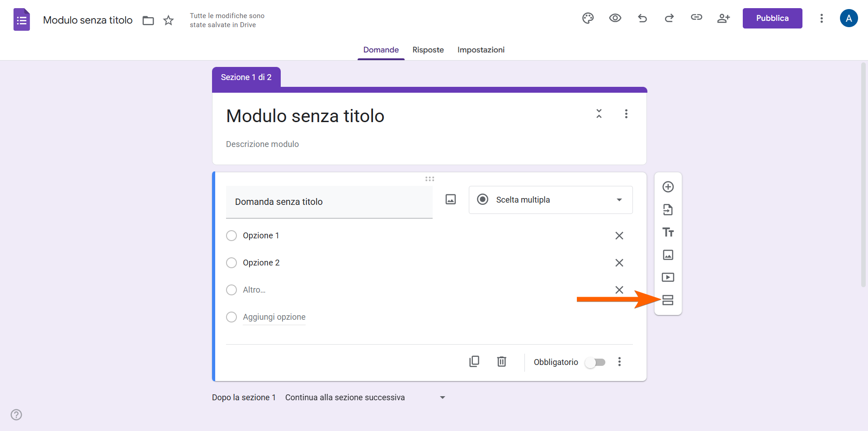
Task: Open the Scelta multipla question type dropdown
Action: pyautogui.click(x=550, y=199)
